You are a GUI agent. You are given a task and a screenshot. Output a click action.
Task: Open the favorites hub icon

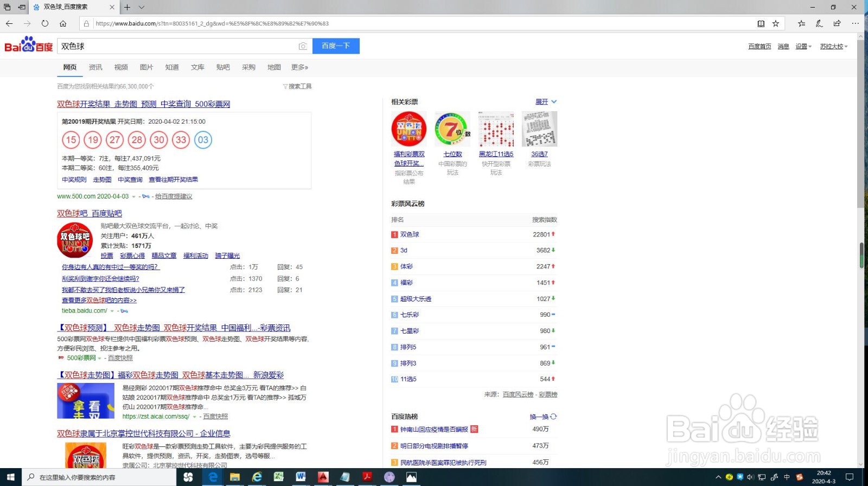pos(801,23)
